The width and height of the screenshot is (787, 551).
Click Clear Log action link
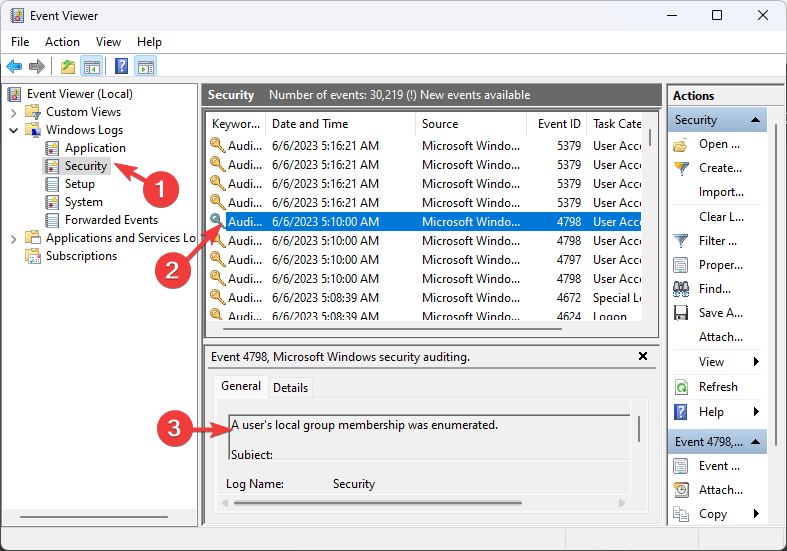[720, 217]
